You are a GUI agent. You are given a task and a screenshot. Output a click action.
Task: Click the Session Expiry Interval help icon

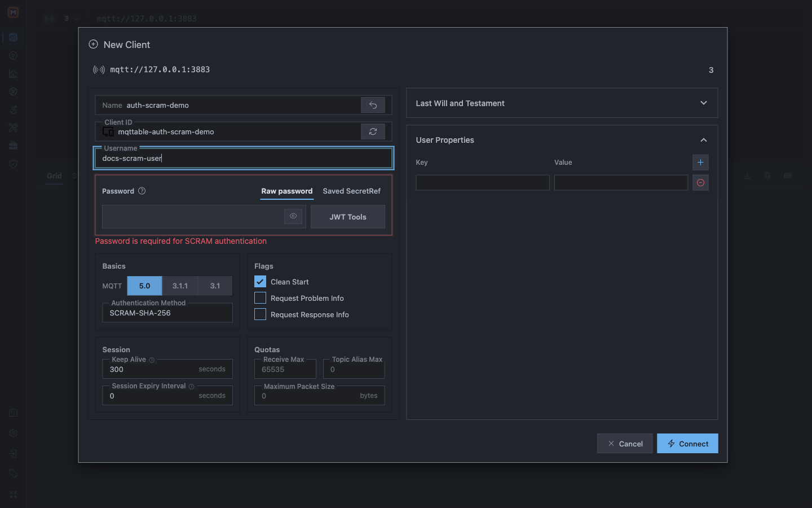pyautogui.click(x=192, y=387)
